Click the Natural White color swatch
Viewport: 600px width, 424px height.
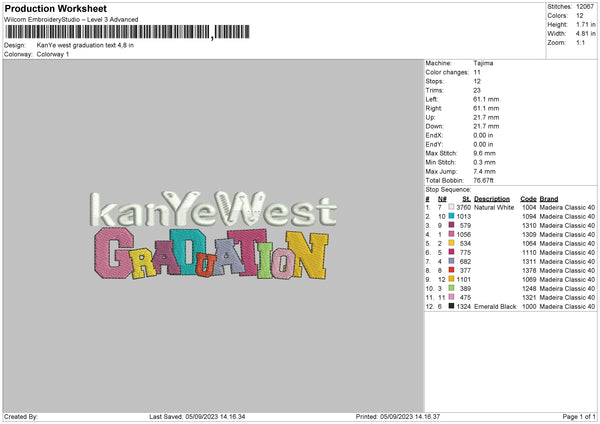point(451,207)
